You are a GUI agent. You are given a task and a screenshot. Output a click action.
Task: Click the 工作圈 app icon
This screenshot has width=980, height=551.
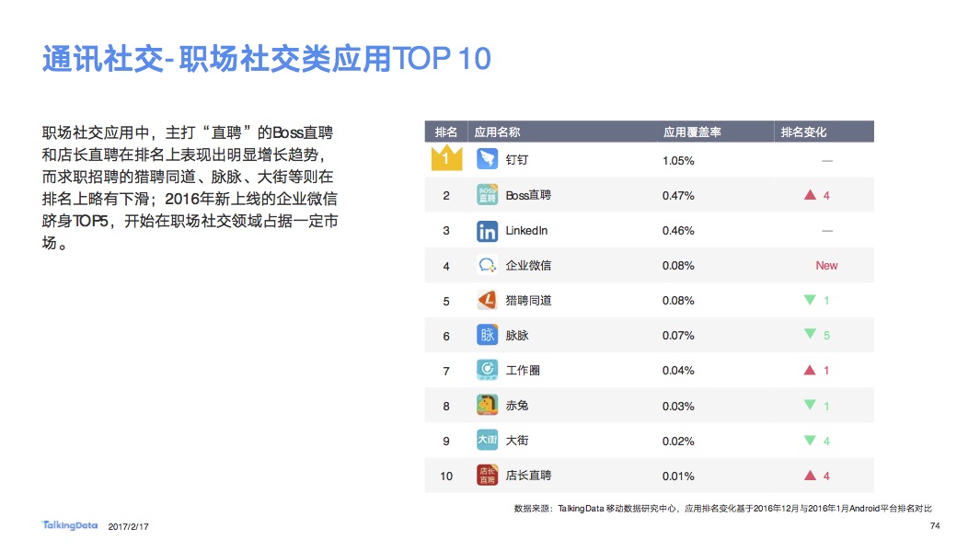pos(487,371)
